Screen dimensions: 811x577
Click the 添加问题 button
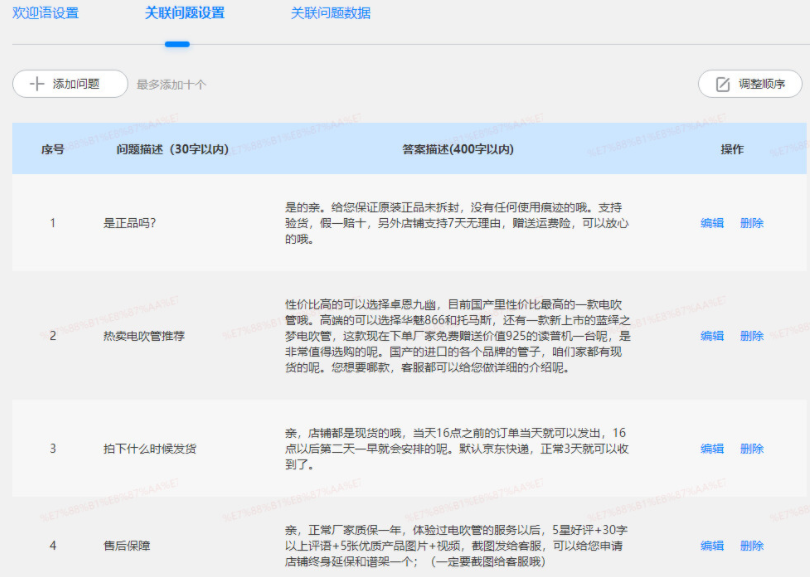[69, 84]
